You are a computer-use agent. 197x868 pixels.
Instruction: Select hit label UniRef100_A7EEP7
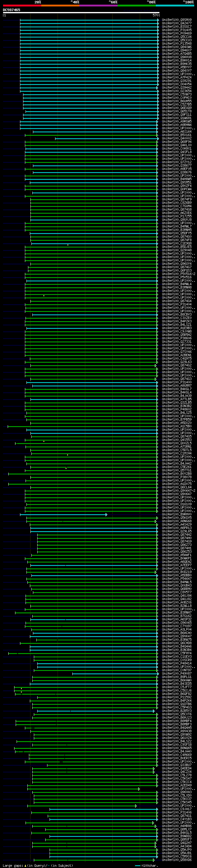(177, 565)
